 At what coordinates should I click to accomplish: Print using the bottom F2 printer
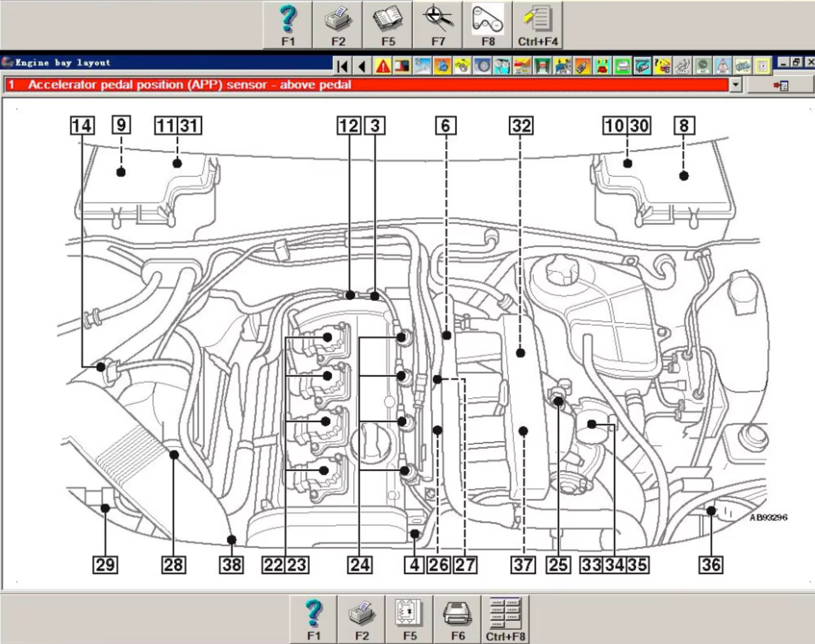point(362,619)
